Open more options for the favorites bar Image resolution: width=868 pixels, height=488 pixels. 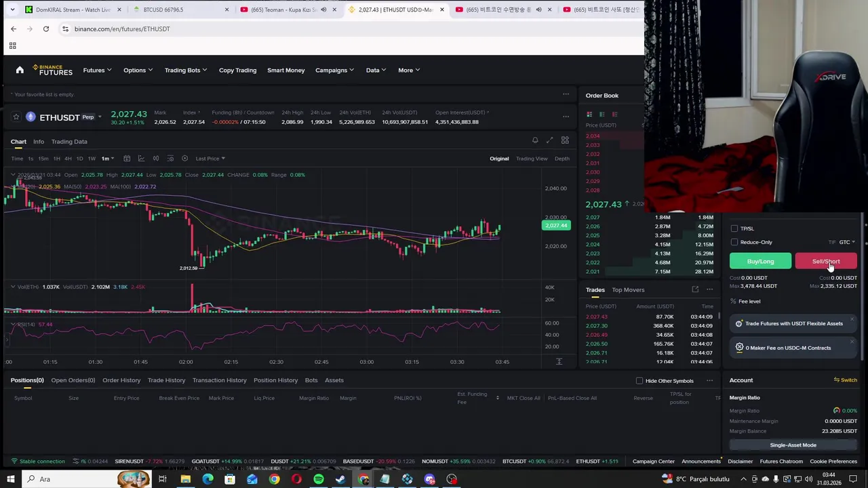pyautogui.click(x=566, y=94)
